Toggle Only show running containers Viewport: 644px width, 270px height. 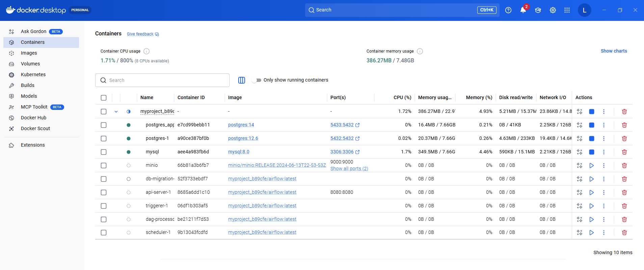(x=257, y=80)
